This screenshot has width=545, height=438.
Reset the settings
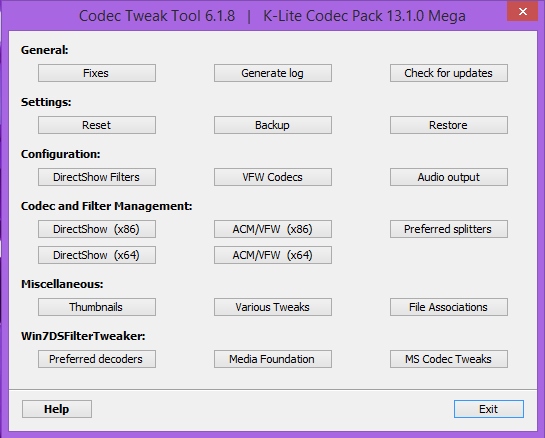coord(97,125)
